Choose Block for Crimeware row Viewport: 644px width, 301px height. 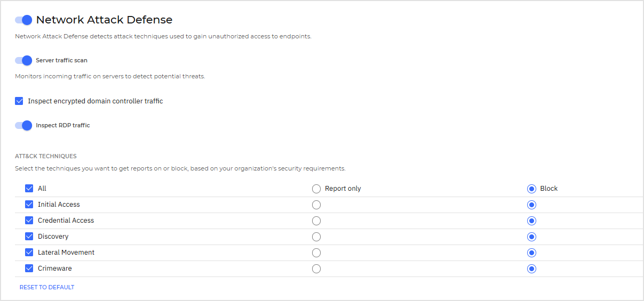pyautogui.click(x=531, y=269)
